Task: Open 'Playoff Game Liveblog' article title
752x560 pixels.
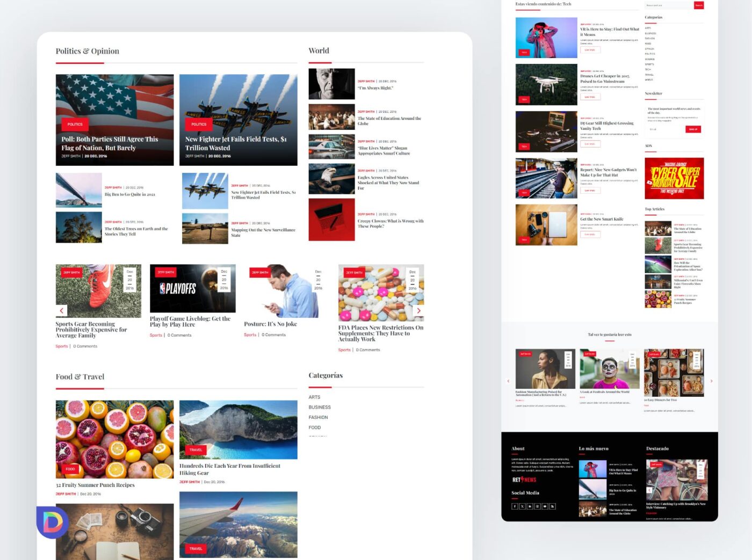Action: pyautogui.click(x=190, y=322)
